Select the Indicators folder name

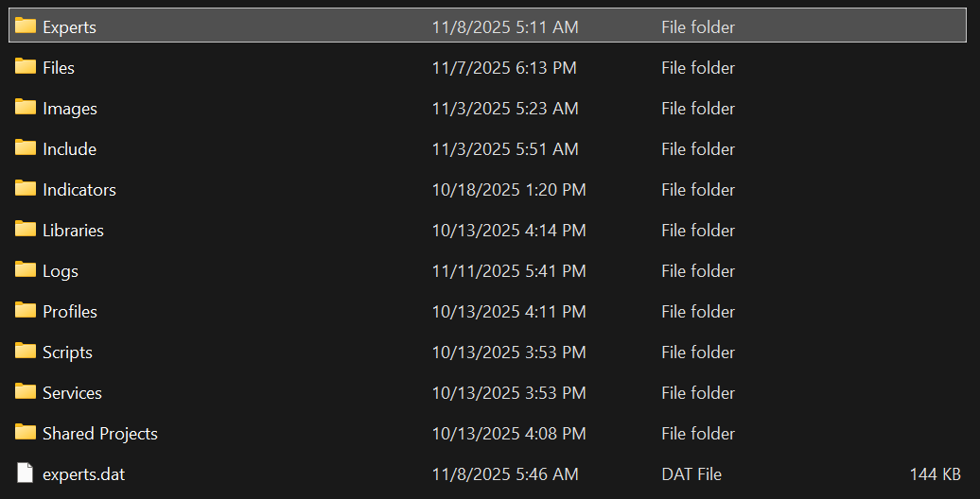coord(79,189)
